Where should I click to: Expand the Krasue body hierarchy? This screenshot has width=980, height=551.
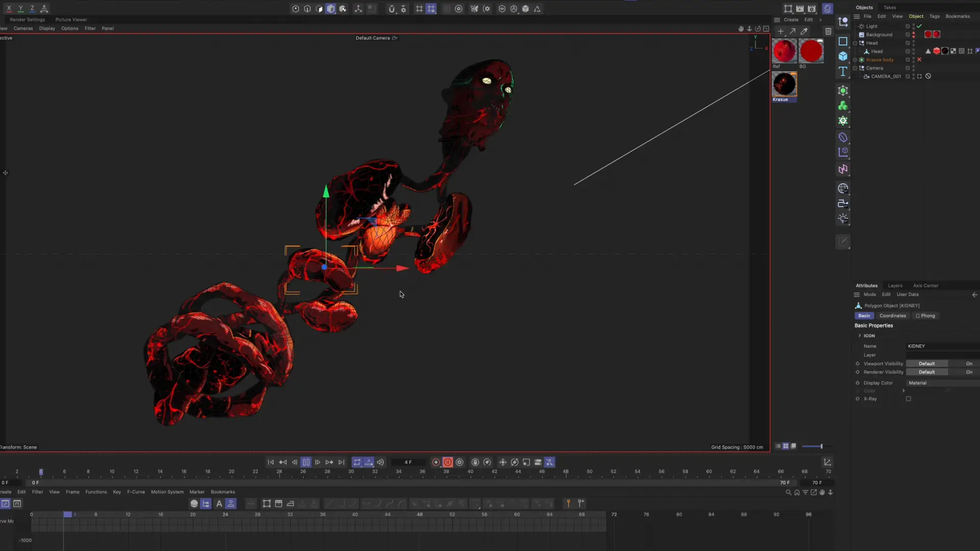click(855, 60)
